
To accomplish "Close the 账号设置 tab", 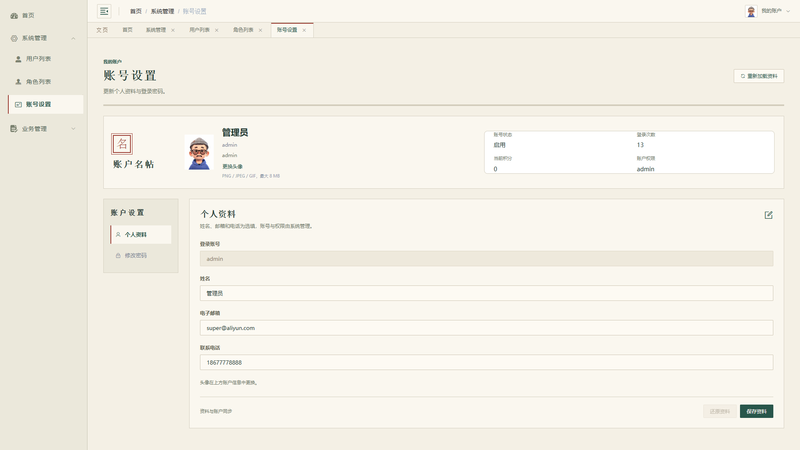I will [x=304, y=30].
